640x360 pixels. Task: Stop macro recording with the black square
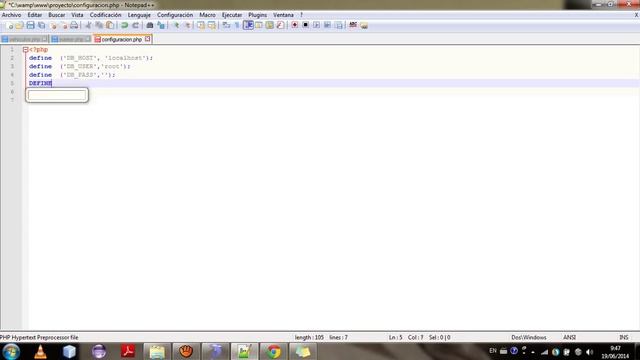point(305,25)
